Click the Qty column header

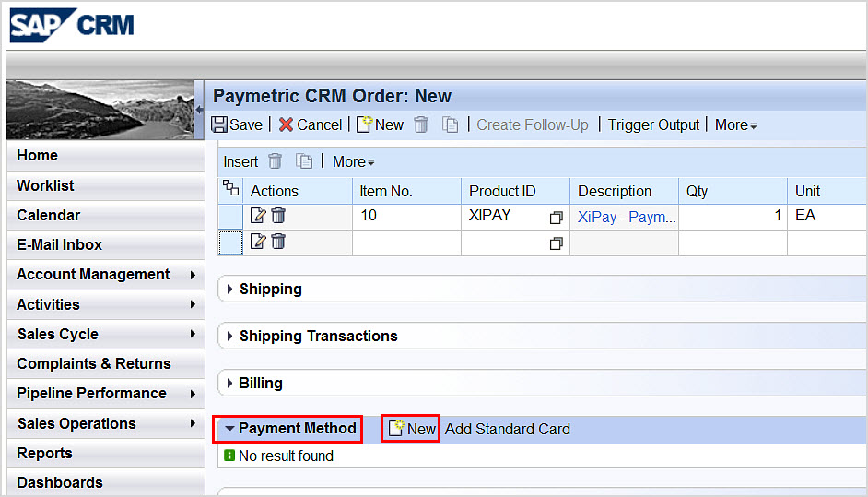coord(733,191)
